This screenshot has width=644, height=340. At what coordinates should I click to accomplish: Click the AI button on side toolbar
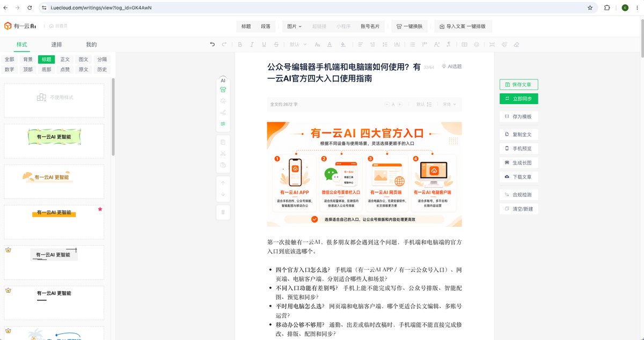(x=223, y=80)
